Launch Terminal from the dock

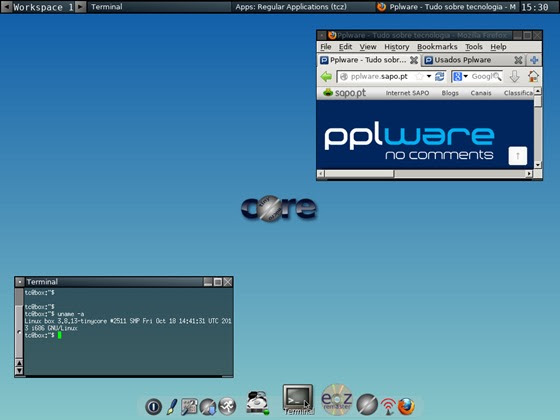[x=298, y=398]
